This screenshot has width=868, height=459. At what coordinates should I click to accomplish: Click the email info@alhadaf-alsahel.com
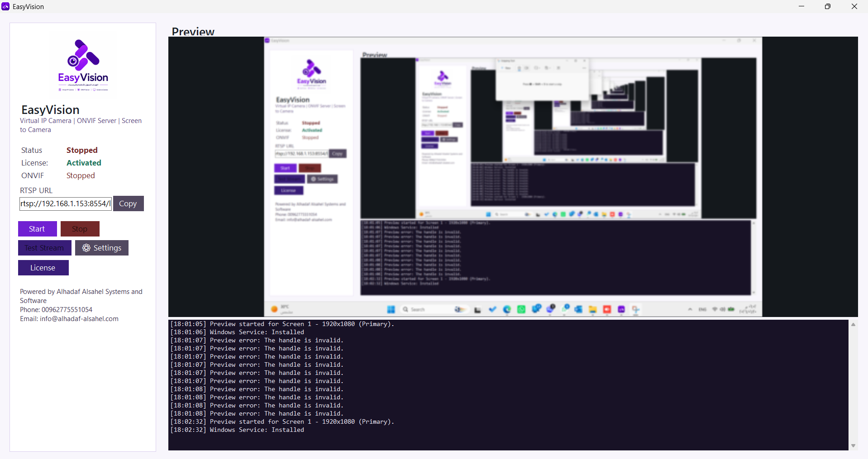(x=79, y=319)
